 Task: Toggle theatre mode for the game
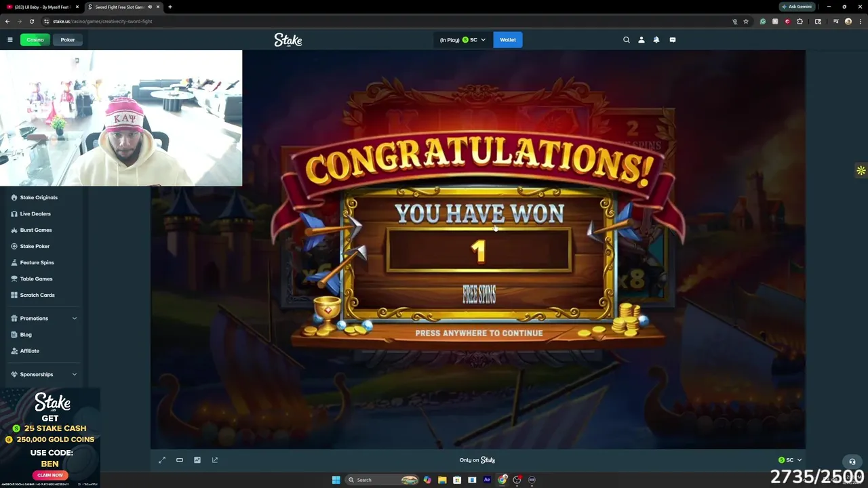(x=180, y=460)
